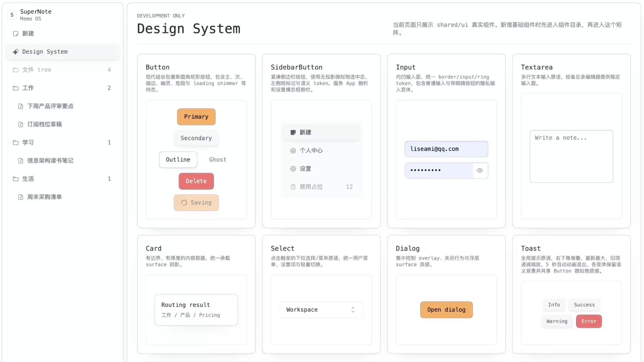Screen dimensions: 644x362
Task: Select Design System in the sidebar
Action: (x=62, y=52)
